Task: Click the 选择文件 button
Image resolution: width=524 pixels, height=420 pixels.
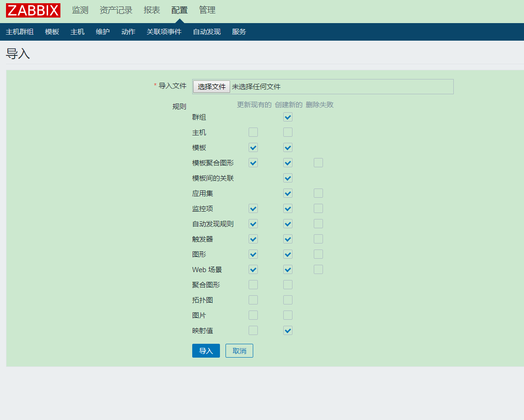Action: tap(212, 87)
